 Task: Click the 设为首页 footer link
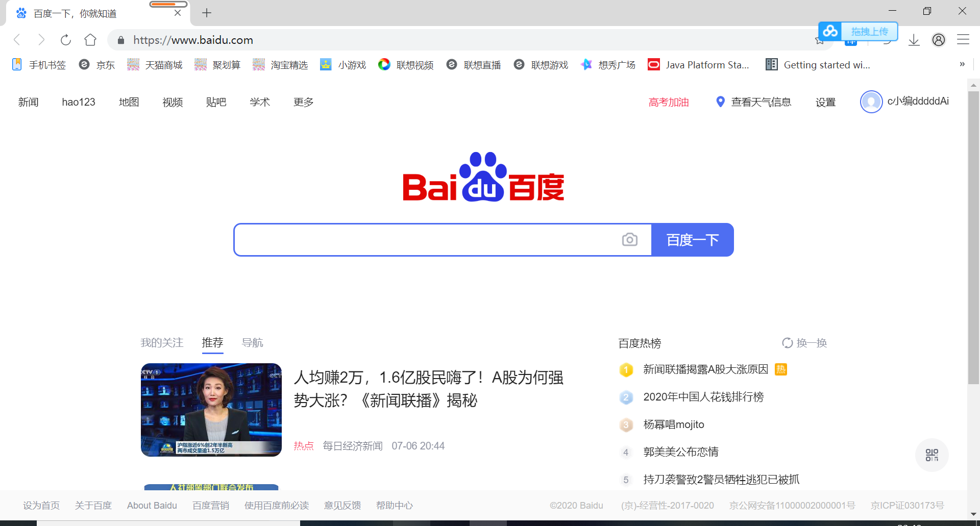click(41, 506)
